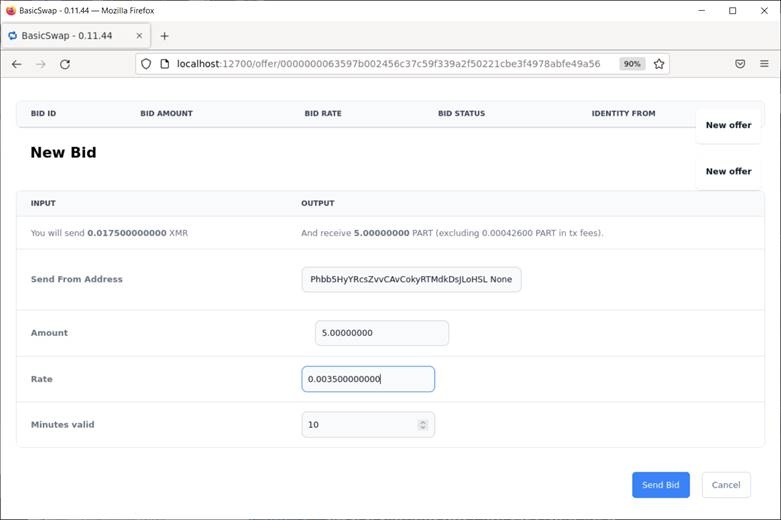Click the 5.00000000 PART receive amount

pos(393,233)
